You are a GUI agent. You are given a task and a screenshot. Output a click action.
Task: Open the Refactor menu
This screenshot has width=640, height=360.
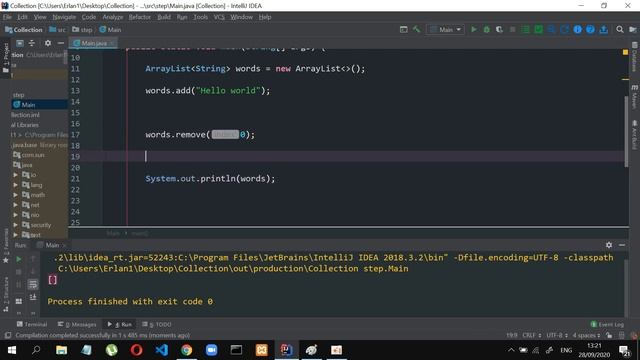pos(140,17)
